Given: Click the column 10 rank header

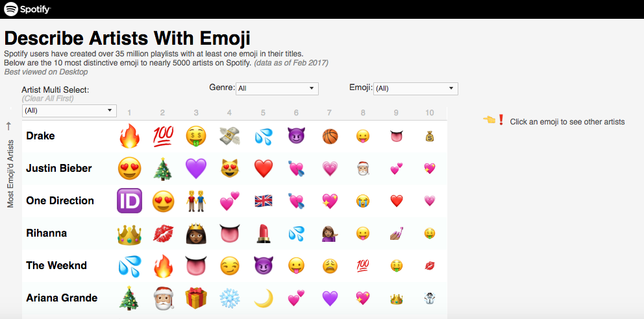Looking at the screenshot, I should tap(430, 113).
